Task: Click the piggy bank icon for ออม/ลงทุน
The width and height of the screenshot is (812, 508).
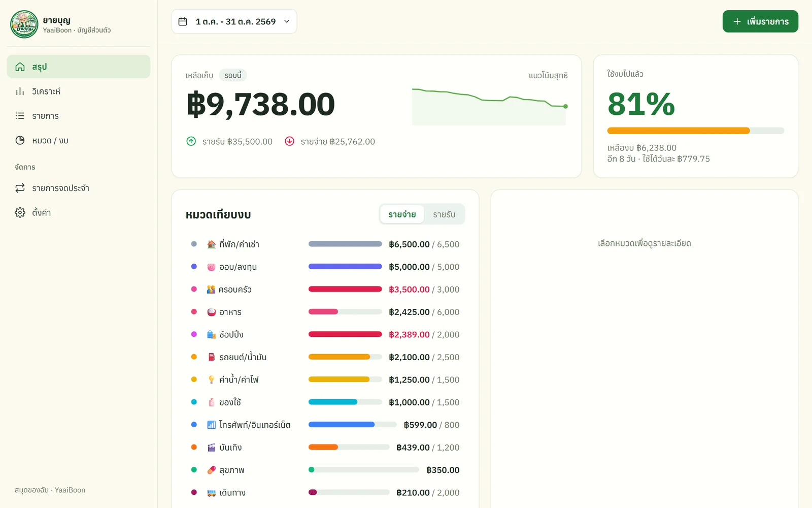Action: tap(212, 267)
